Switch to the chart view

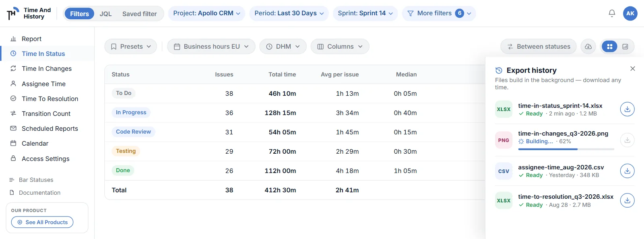point(625,47)
